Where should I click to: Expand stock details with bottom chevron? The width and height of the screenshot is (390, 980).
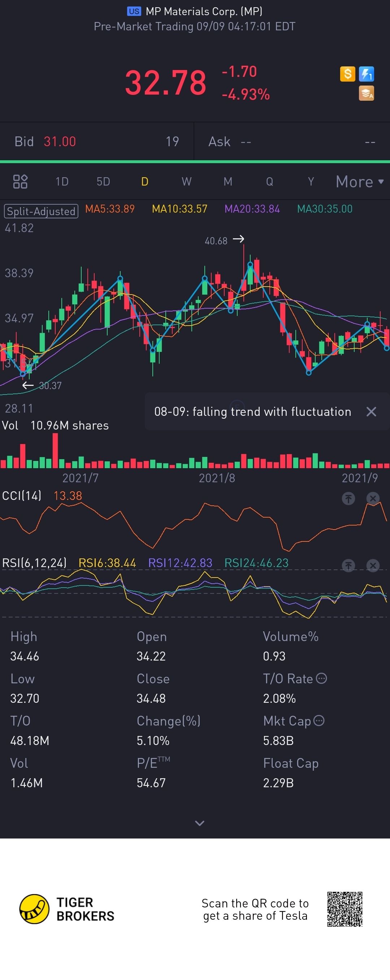(x=200, y=823)
